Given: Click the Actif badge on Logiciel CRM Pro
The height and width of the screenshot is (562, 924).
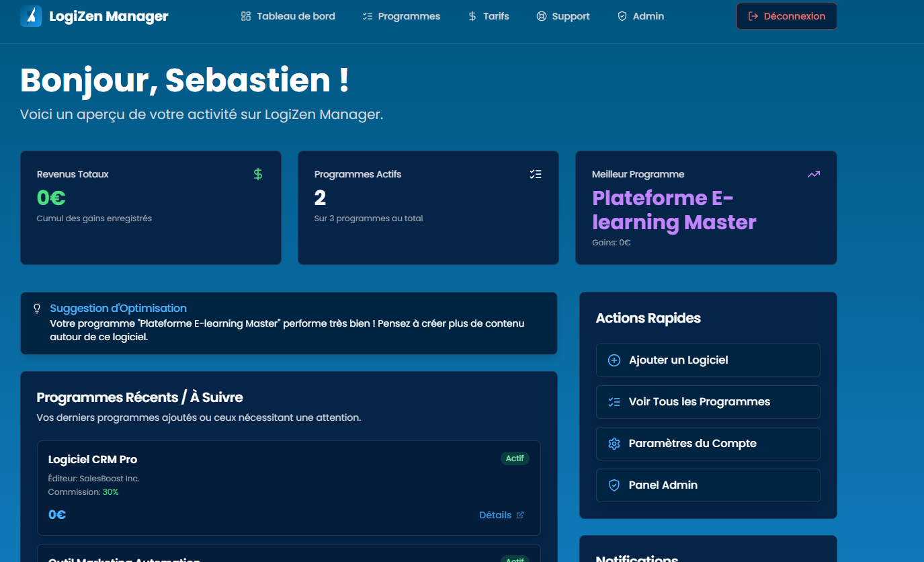Looking at the screenshot, I should [x=515, y=458].
